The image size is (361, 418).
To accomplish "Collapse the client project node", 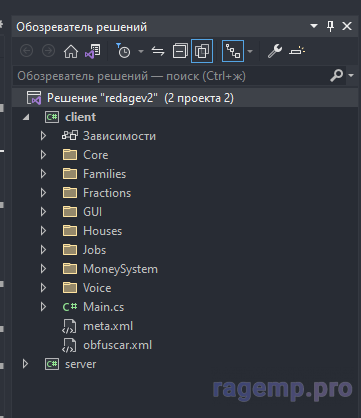I will pyautogui.click(x=26, y=117).
